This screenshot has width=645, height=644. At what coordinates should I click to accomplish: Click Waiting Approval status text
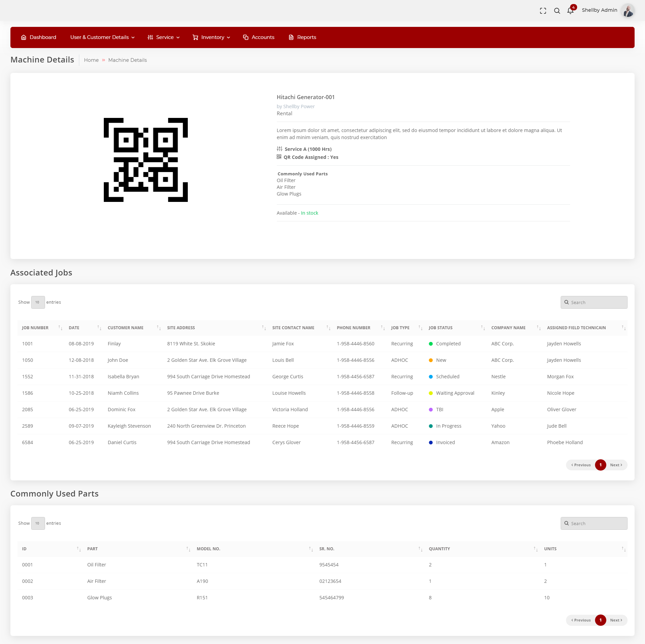[x=455, y=393]
